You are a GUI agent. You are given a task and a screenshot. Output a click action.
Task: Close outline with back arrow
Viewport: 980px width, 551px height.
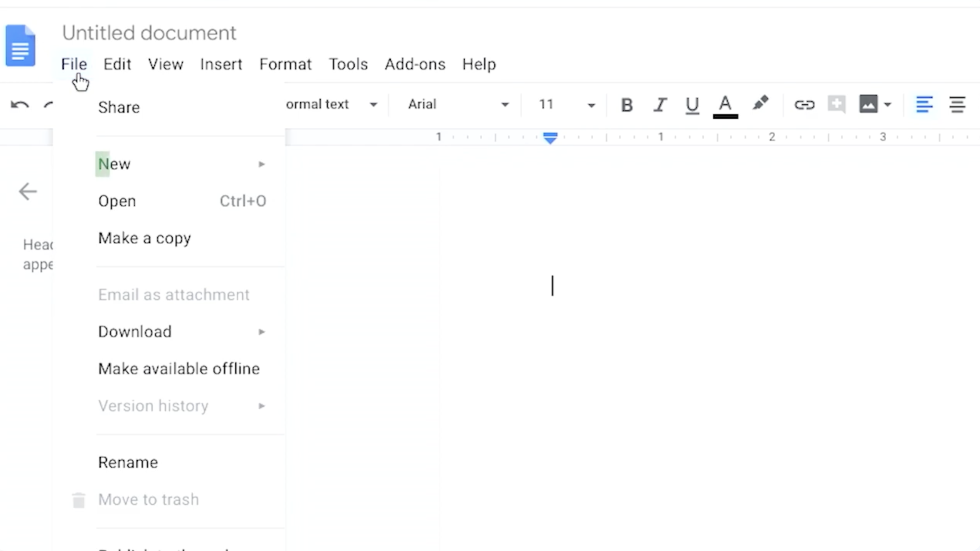(x=28, y=191)
